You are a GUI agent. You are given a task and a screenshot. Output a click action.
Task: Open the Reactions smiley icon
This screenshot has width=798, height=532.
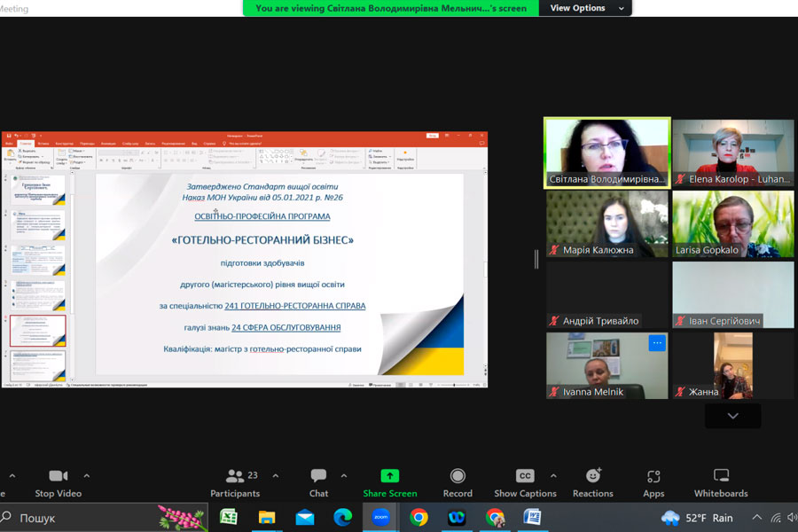[592, 477]
